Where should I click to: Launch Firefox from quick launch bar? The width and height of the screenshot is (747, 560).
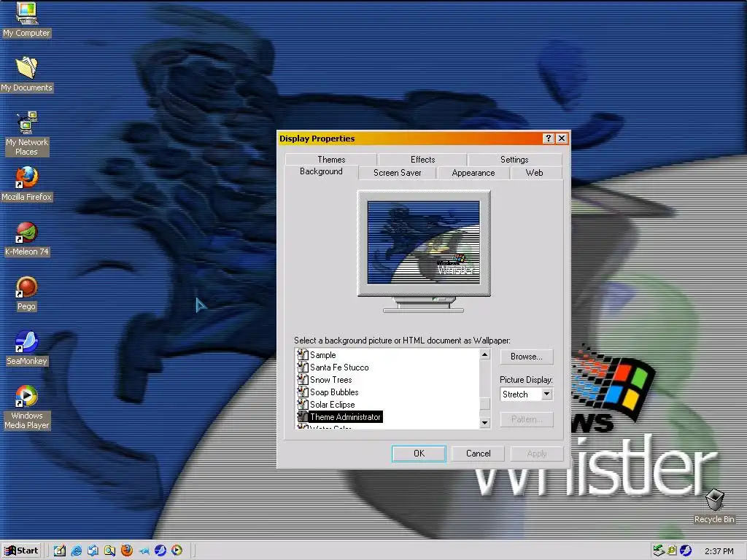(x=126, y=551)
